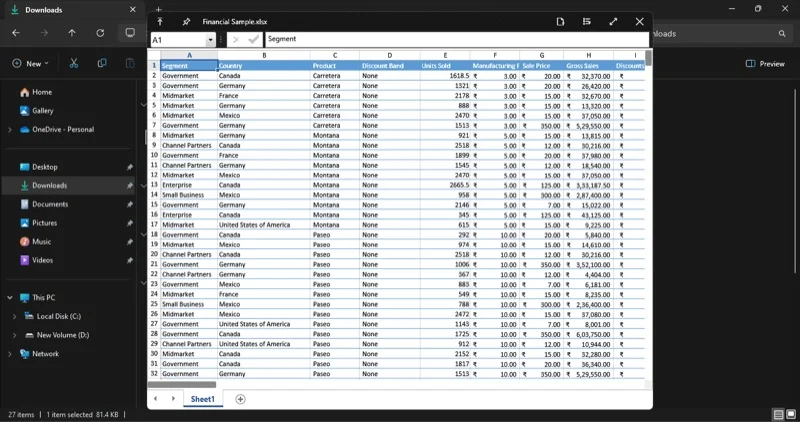
Task: Go to Home in navigation pane
Action: (42, 92)
